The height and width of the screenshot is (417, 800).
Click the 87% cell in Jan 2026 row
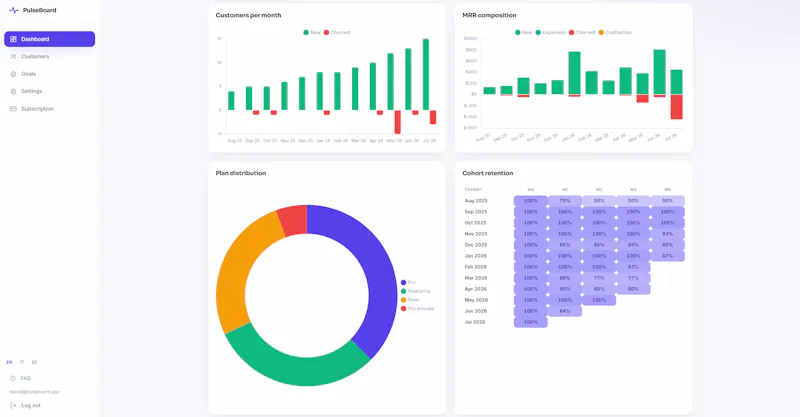[667, 256]
